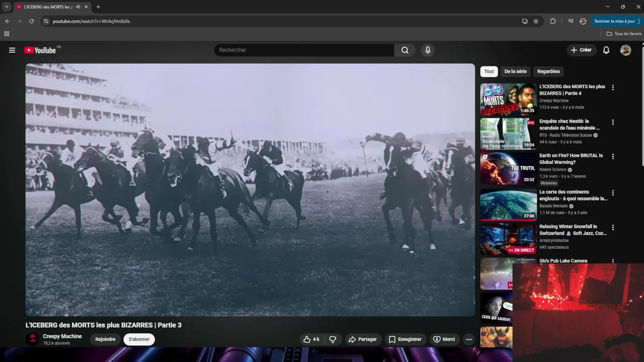
Task: Go to the YouTube home logo
Action: pyautogui.click(x=40, y=50)
